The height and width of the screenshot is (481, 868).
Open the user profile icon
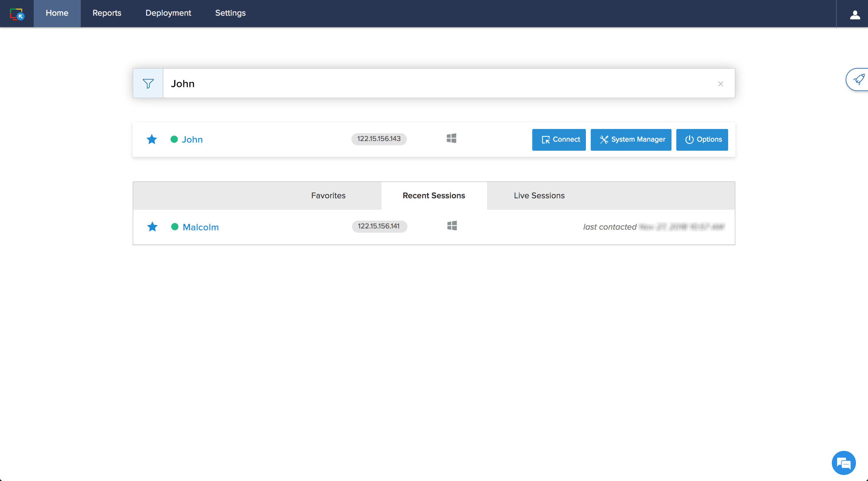[854, 14]
